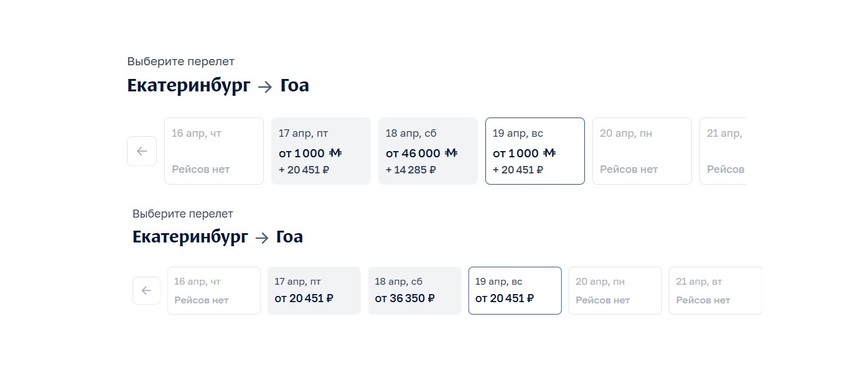Select 18 апр card with + 14 285 ₽
Image resolution: width=868 pixels, height=378 pixels.
tap(427, 151)
